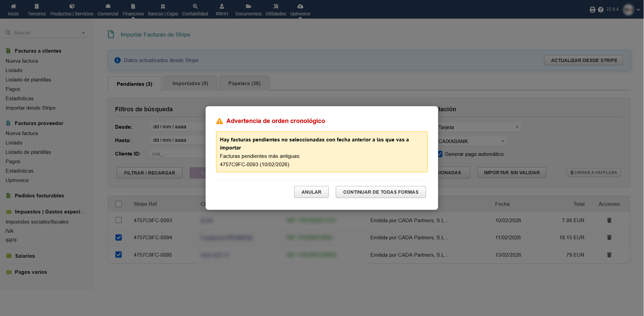Open the Terceros building icon
The height and width of the screenshot is (316, 644).
point(37,6)
